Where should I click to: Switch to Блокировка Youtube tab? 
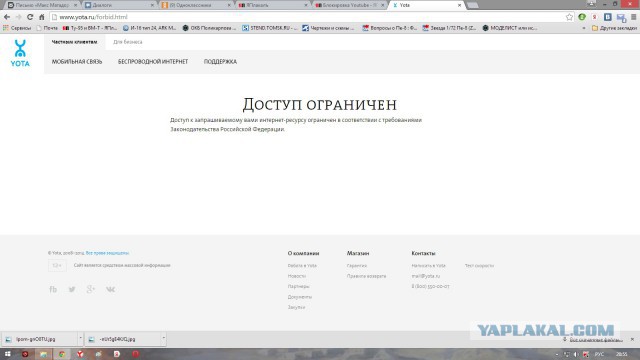pos(350,5)
